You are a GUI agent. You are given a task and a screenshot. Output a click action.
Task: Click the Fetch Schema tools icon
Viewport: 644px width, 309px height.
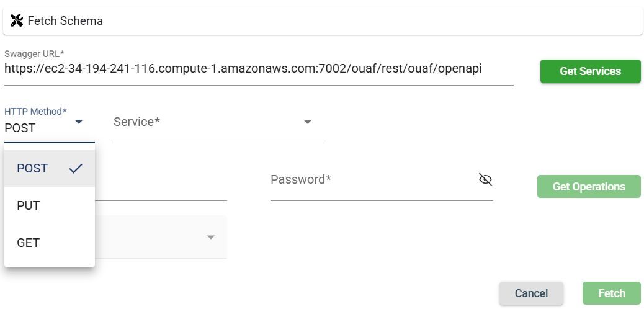17,21
